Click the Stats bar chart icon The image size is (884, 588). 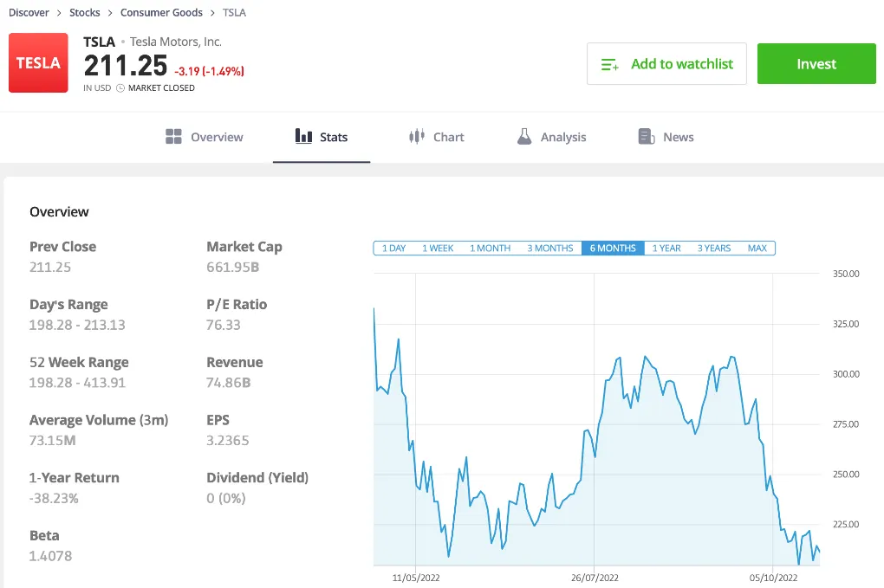coord(303,136)
